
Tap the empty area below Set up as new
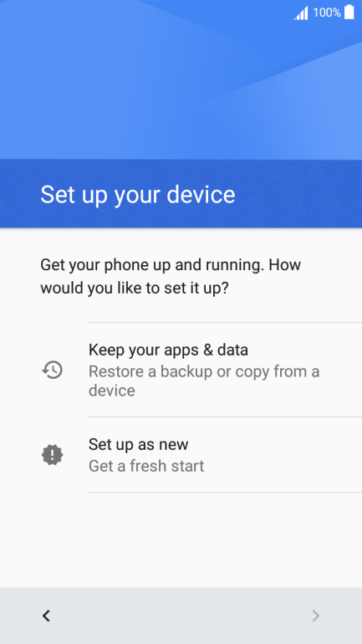click(181, 540)
